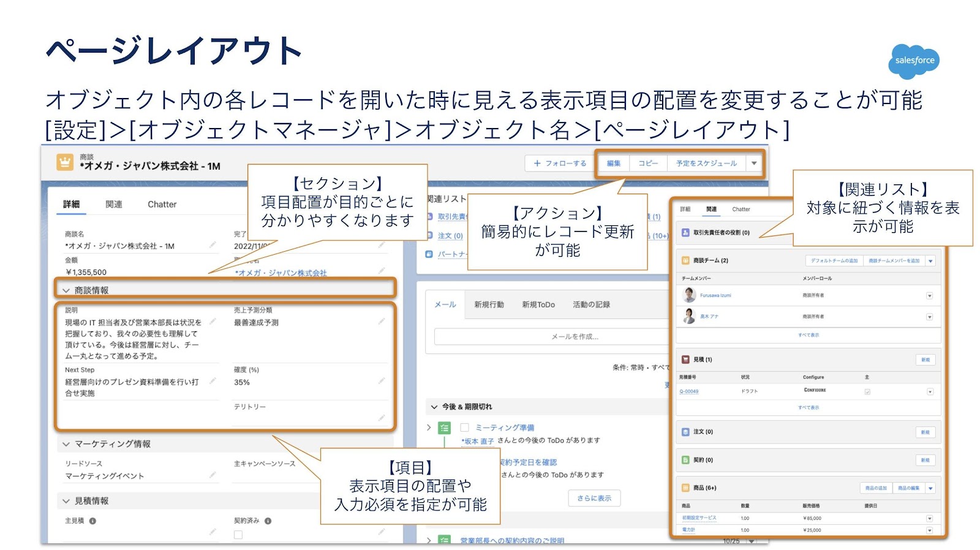Image resolution: width=980 pixels, height=550 pixels.
Task: Open the 商品 list actions dropdown arrow
Action: (930, 489)
